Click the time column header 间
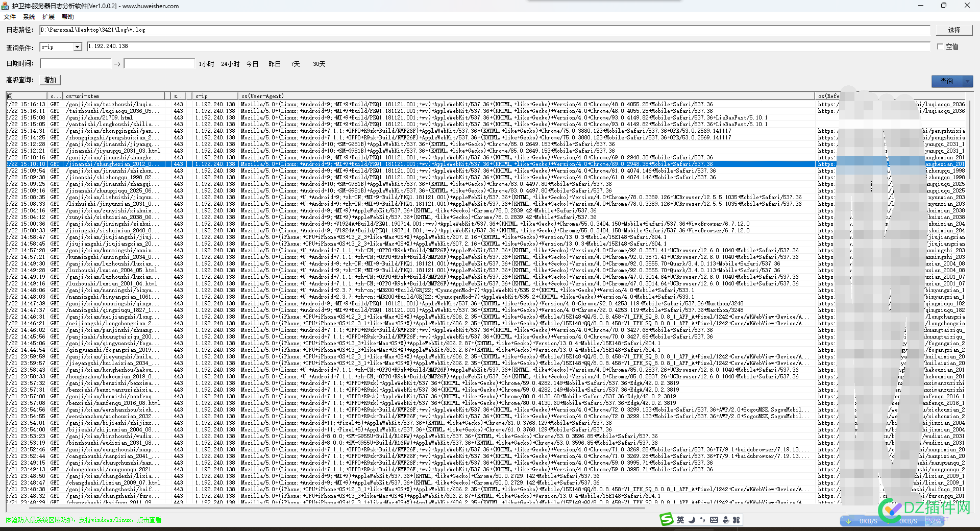The width and height of the screenshot is (980, 531). coord(27,96)
